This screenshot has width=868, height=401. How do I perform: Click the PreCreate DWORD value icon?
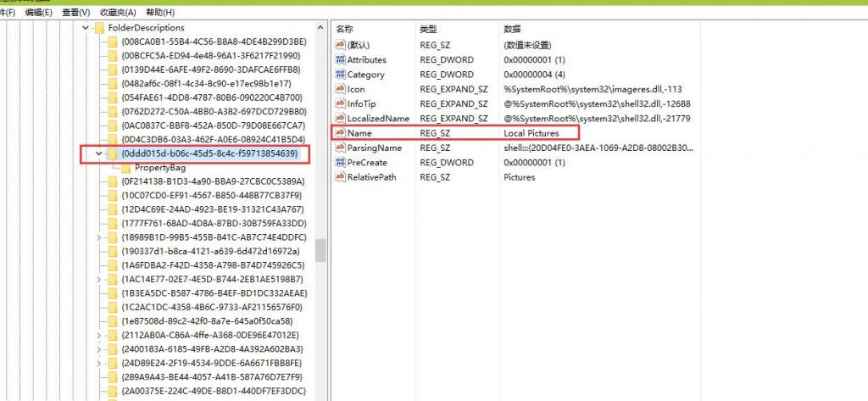coord(340,163)
